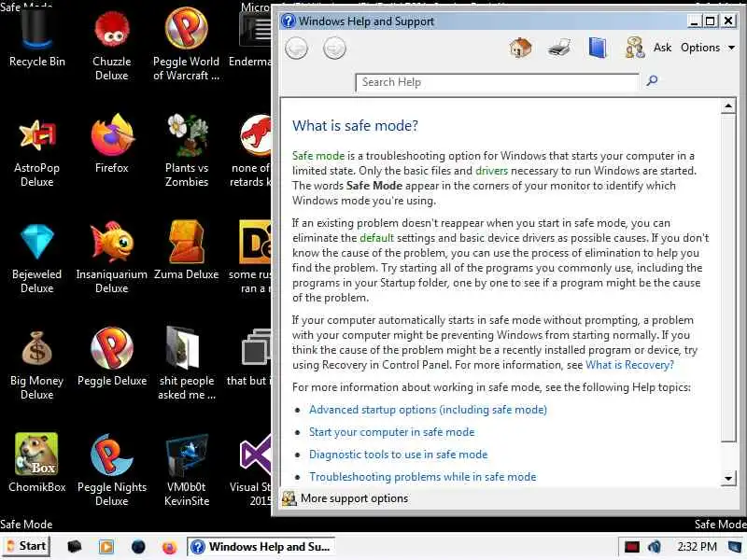Click the search magnifier icon

pos(652,81)
